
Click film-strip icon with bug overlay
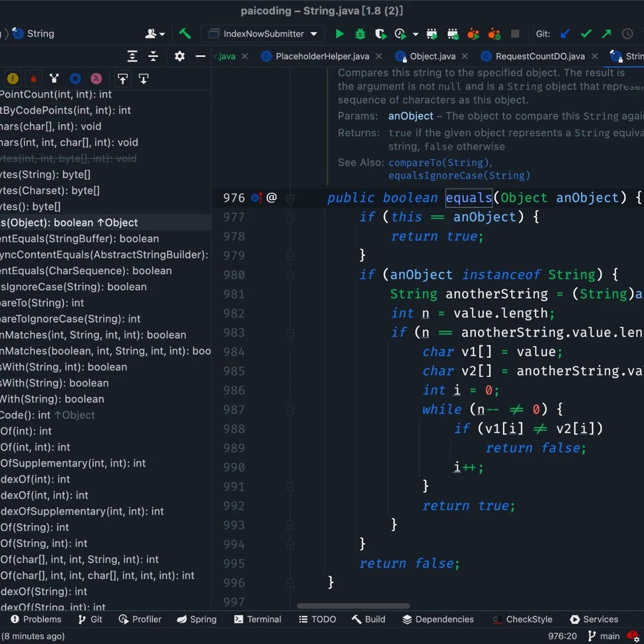[453, 34]
